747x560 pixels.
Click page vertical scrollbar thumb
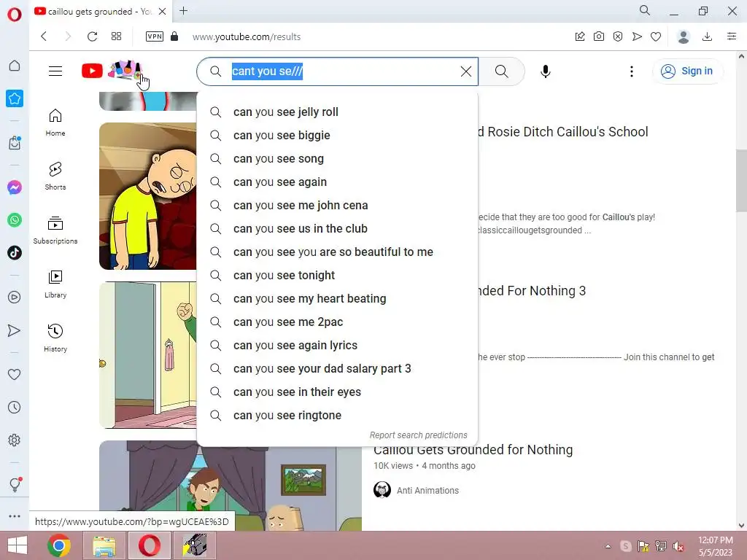[x=741, y=181]
